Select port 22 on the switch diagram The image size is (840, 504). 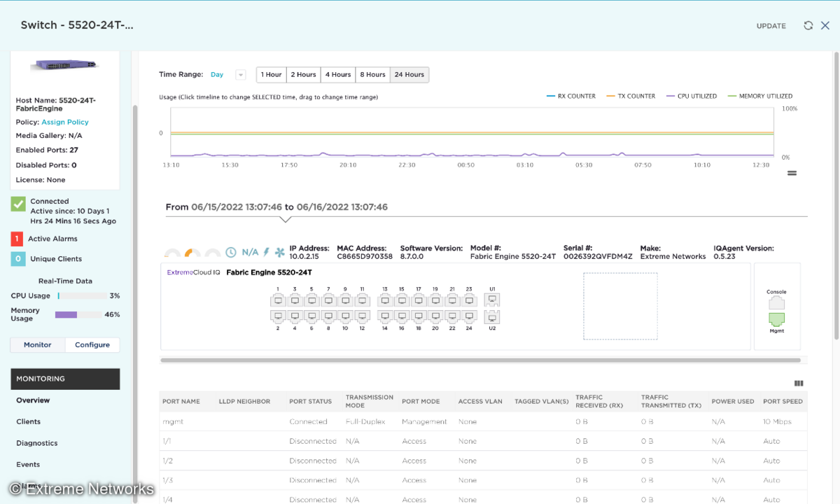click(x=452, y=316)
